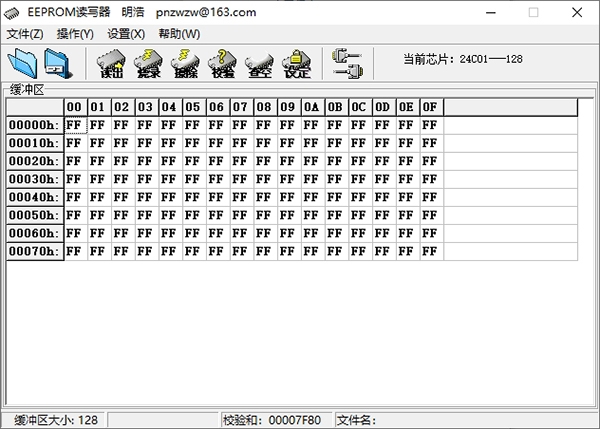Open the 帮助(W) menu
The height and width of the screenshot is (429, 600).
(x=179, y=34)
